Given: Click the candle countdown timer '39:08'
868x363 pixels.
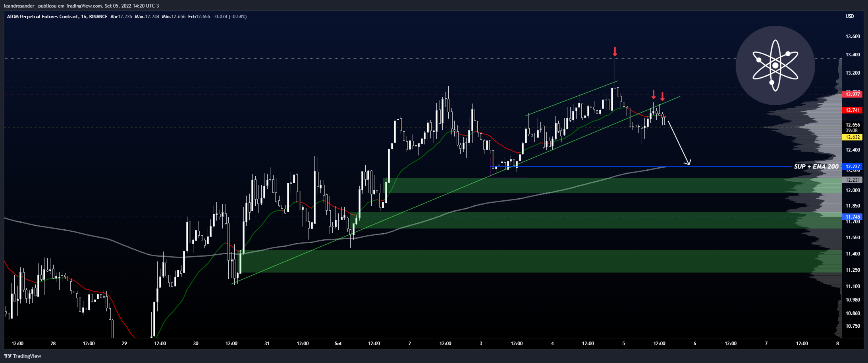Looking at the screenshot, I should click(851, 131).
